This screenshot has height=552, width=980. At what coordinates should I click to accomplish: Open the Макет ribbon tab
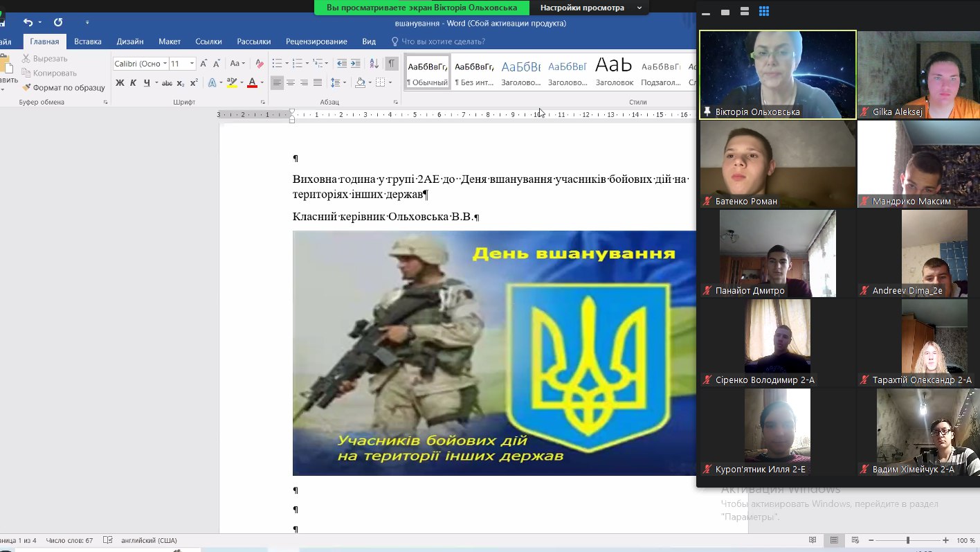[170, 42]
